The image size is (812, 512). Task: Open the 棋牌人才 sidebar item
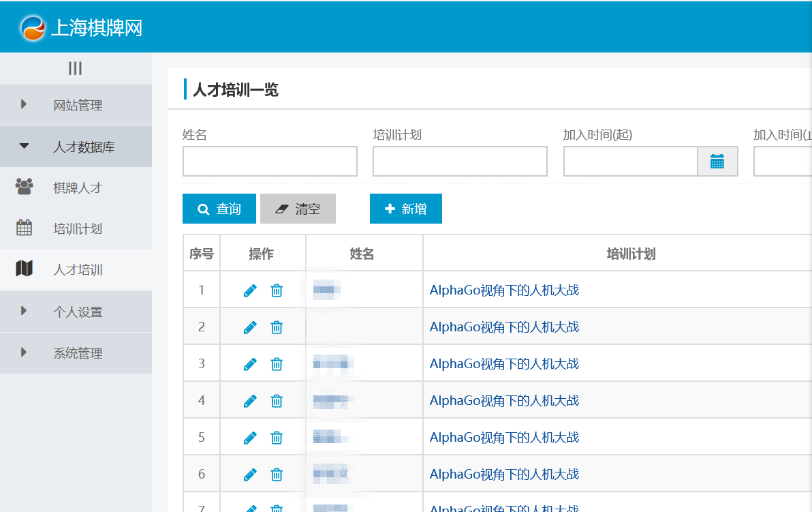pos(77,187)
